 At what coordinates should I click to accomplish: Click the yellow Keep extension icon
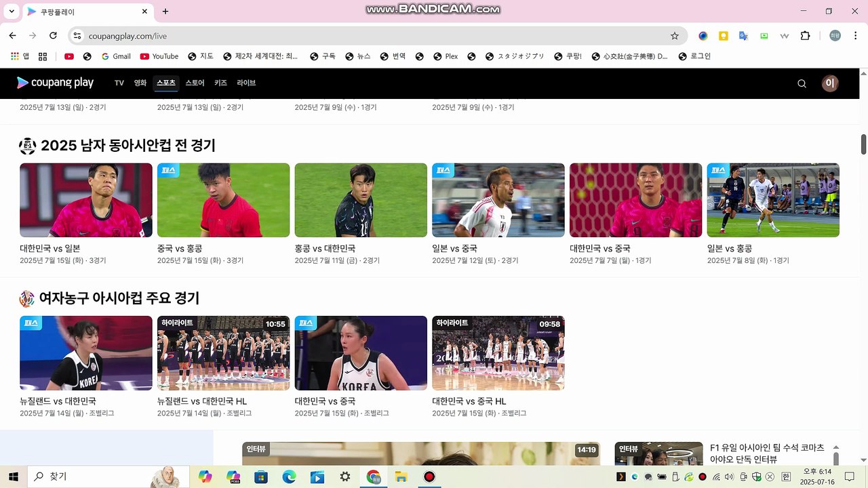724,36
